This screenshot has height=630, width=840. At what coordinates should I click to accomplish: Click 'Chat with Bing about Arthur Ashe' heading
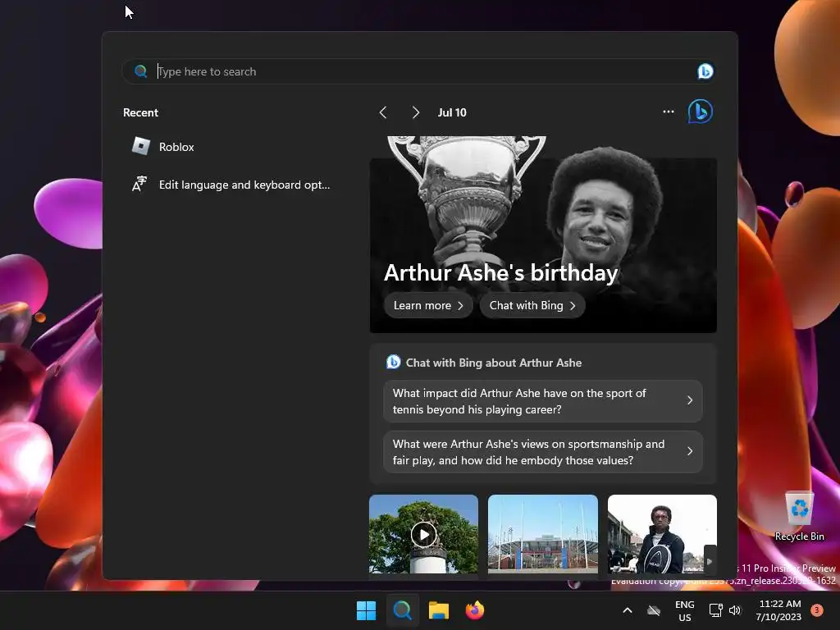point(493,363)
